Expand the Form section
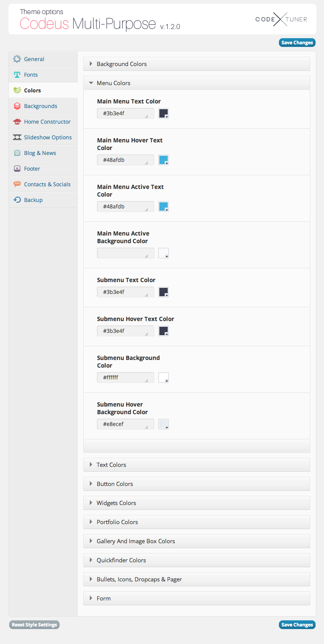324x644 pixels. pyautogui.click(x=196, y=598)
